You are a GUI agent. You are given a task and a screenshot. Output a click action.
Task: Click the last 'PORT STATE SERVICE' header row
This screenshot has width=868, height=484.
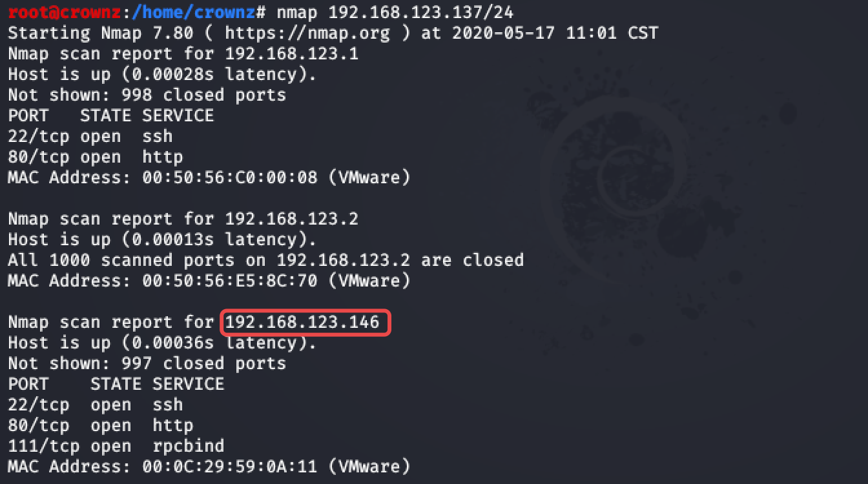point(116,384)
